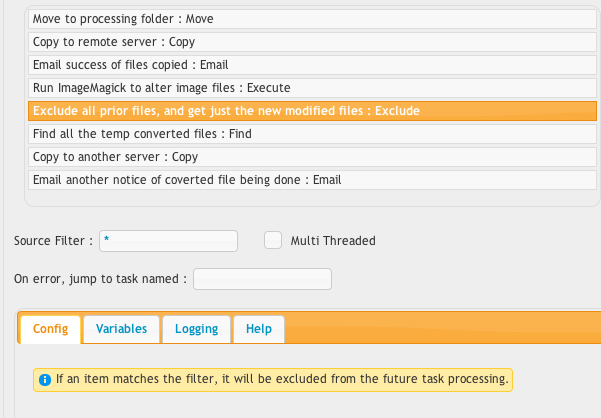Select the Move to processing folder task

[312, 19]
